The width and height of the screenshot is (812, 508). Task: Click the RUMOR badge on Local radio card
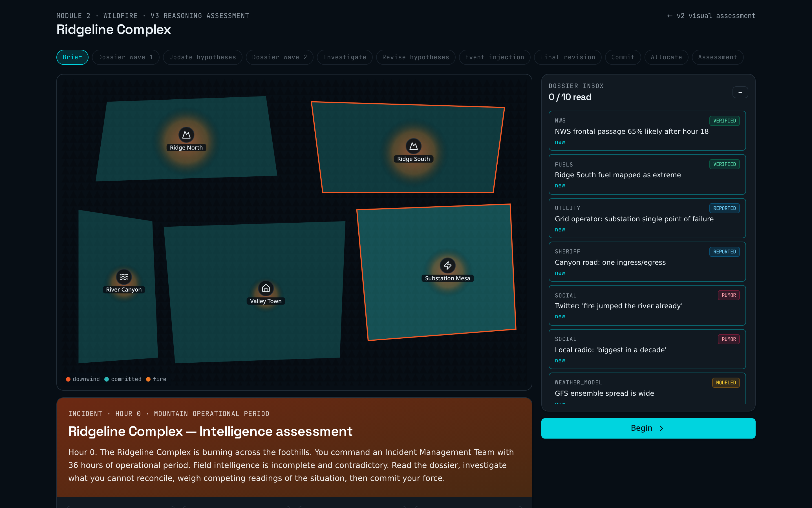point(729,339)
